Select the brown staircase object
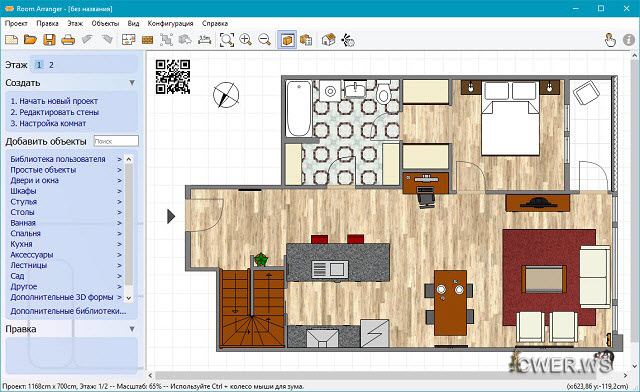 coord(252,308)
